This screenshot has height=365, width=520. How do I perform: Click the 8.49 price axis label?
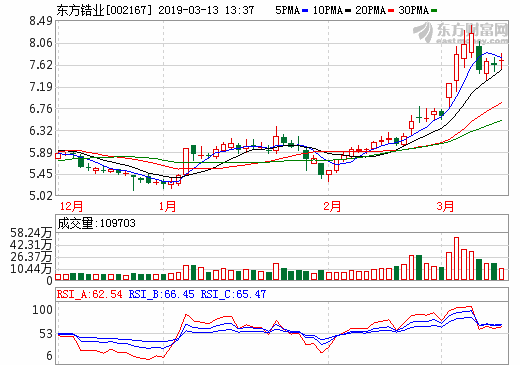tap(41, 21)
